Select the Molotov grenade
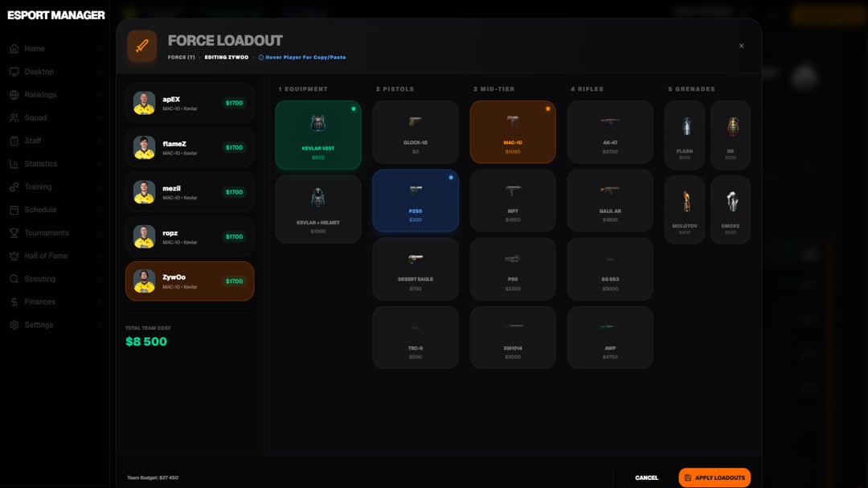 point(685,210)
